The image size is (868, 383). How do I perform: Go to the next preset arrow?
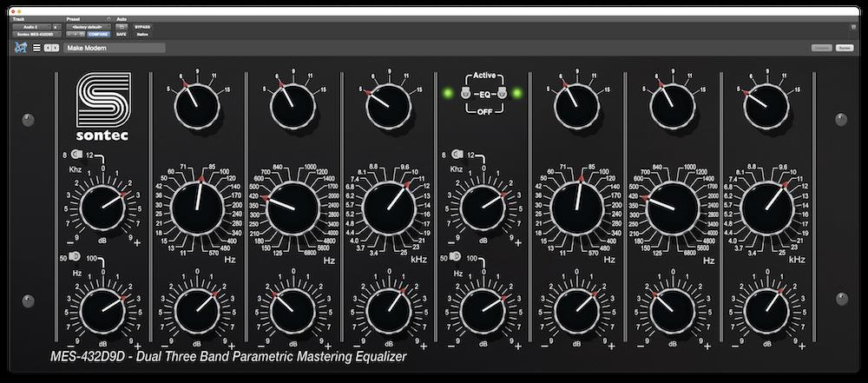(x=56, y=48)
